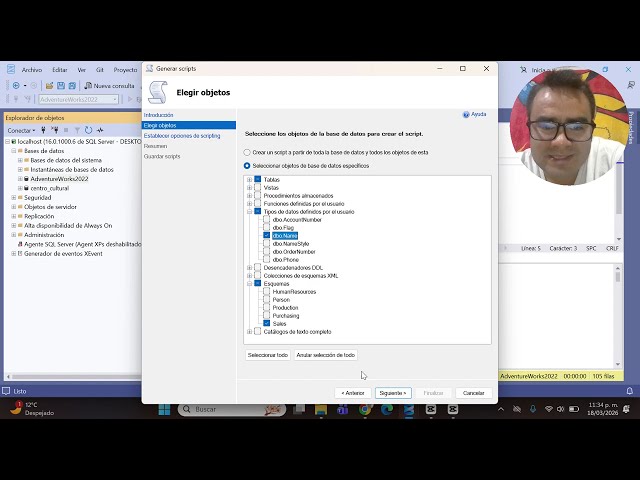Viewport: 640px width, 480px height.
Task: Open Ayuda help in the wizard
Action: 474,114
